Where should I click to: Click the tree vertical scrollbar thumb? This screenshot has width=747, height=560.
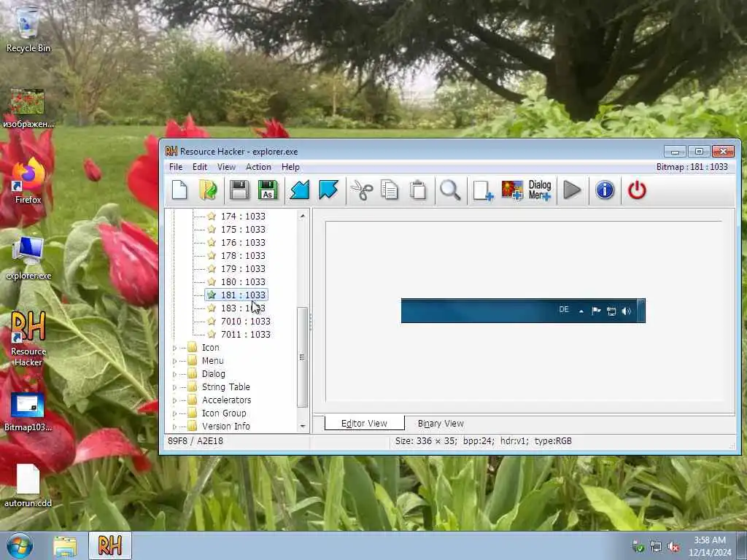click(x=303, y=357)
